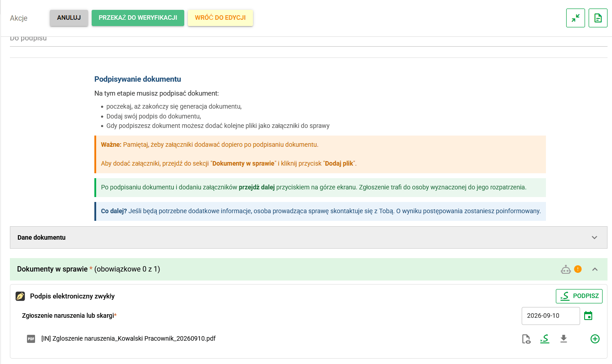Click the PDF file type icon
The width and height of the screenshot is (612, 364).
point(31,339)
